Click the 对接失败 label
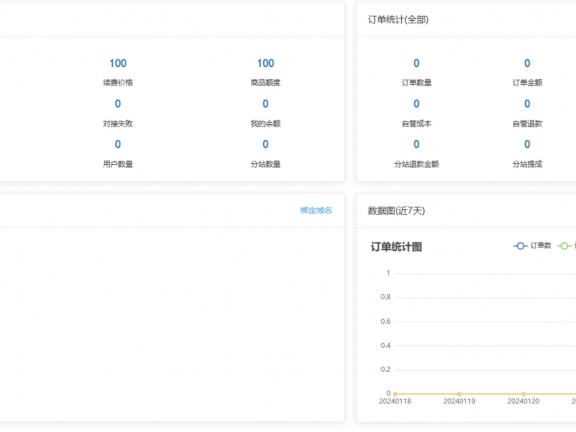This screenshot has width=576, height=432. coord(118,123)
